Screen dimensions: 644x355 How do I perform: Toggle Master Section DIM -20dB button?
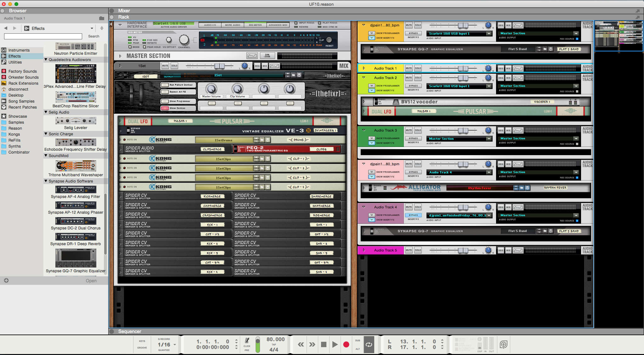(x=267, y=56)
